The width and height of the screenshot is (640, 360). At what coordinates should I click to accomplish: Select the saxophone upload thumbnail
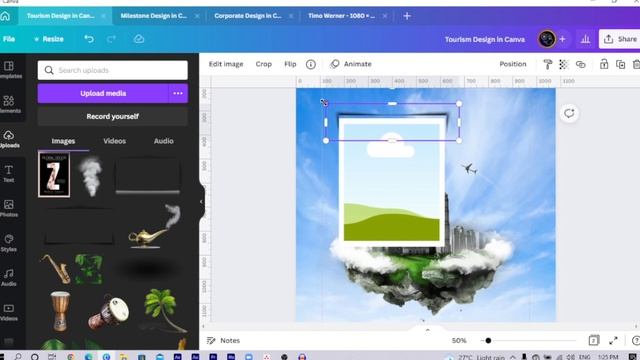56,269
